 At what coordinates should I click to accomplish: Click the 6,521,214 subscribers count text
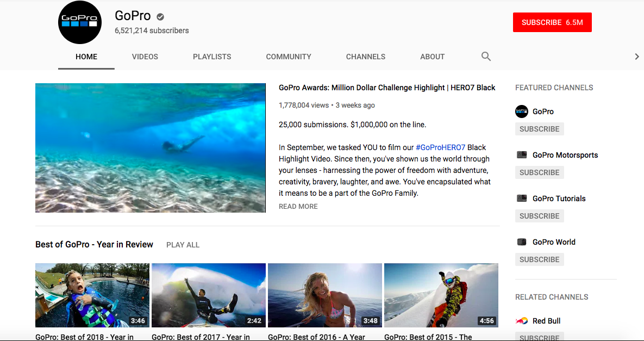[x=152, y=30]
